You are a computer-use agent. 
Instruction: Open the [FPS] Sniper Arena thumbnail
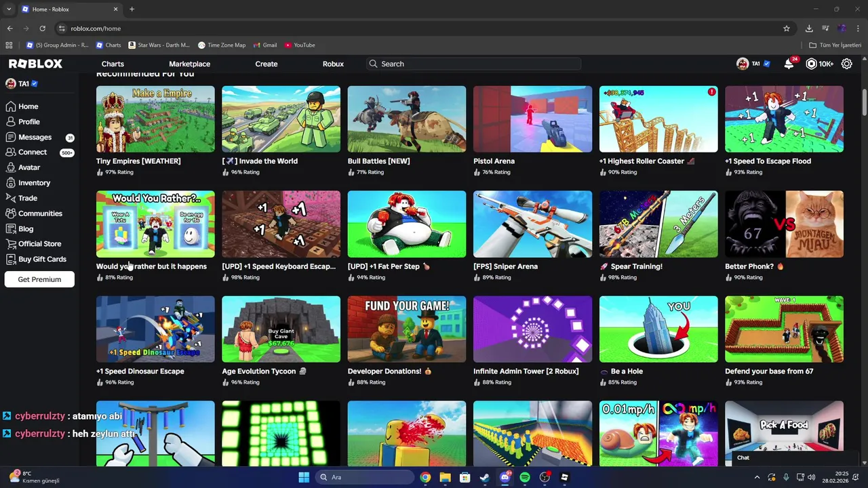(x=532, y=224)
